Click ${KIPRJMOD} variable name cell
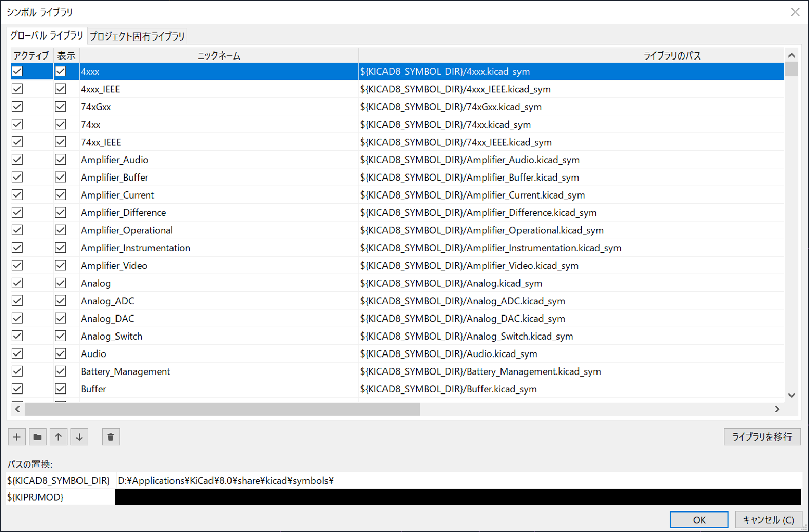 [x=61, y=497]
